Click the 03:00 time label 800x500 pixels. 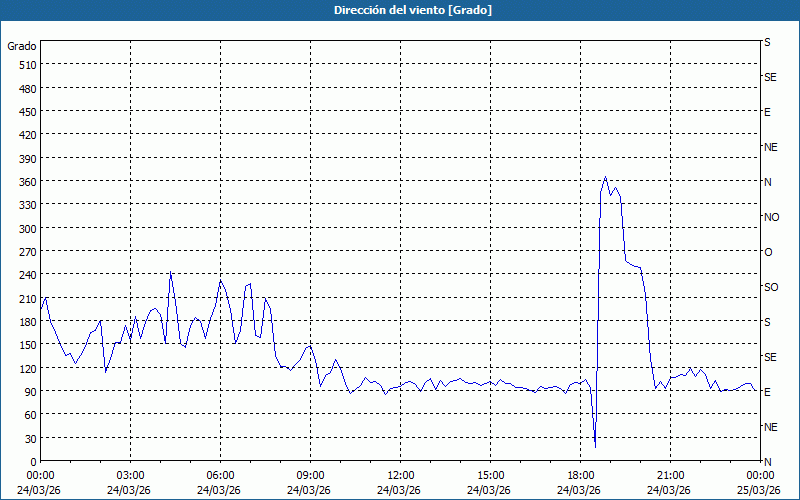130,475
